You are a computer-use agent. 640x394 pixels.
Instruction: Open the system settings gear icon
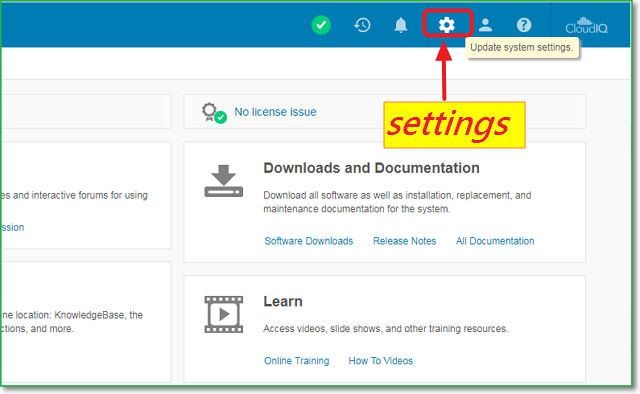(x=447, y=25)
